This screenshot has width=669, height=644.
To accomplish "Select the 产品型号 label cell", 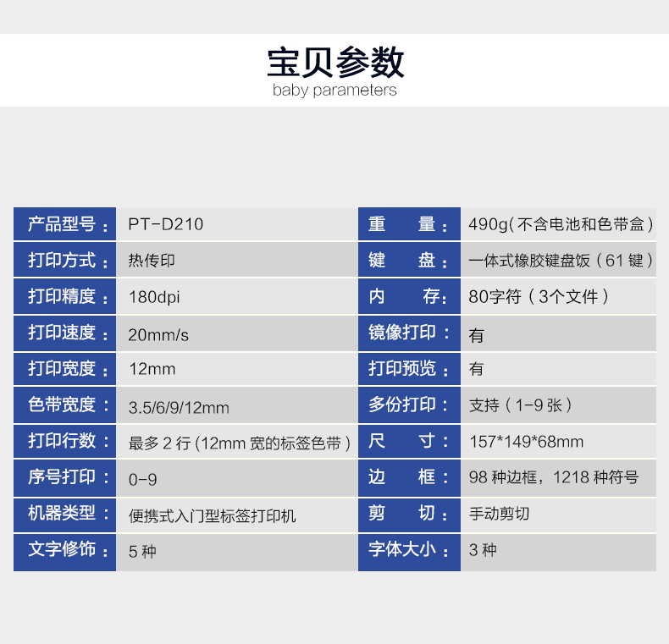I will click(64, 224).
